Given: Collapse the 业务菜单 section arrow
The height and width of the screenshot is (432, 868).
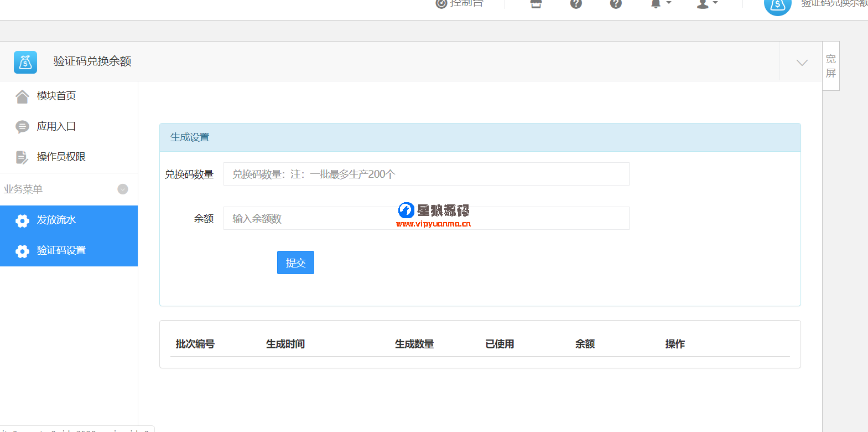Looking at the screenshot, I should tap(123, 189).
